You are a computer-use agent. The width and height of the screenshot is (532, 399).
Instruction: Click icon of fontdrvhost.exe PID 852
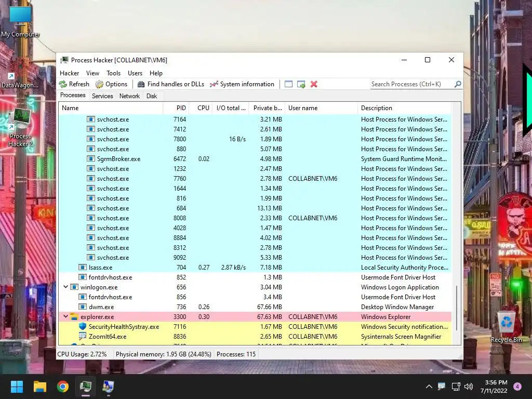[x=83, y=277]
